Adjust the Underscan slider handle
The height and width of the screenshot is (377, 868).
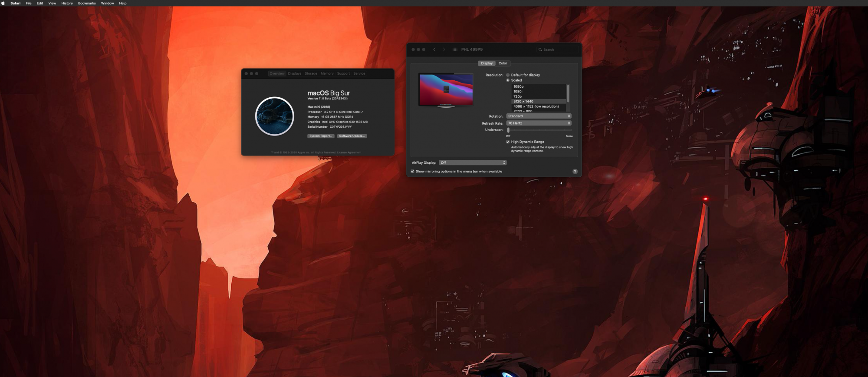(x=508, y=130)
